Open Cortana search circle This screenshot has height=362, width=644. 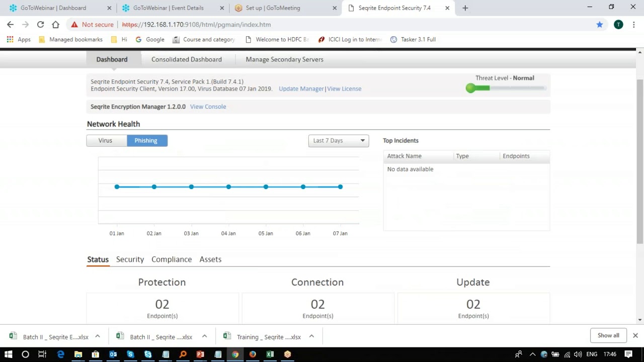pyautogui.click(x=25, y=354)
